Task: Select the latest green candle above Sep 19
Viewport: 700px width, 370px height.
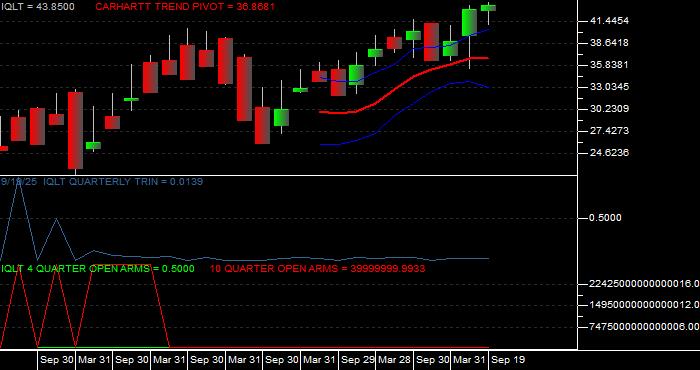Action: [488, 8]
